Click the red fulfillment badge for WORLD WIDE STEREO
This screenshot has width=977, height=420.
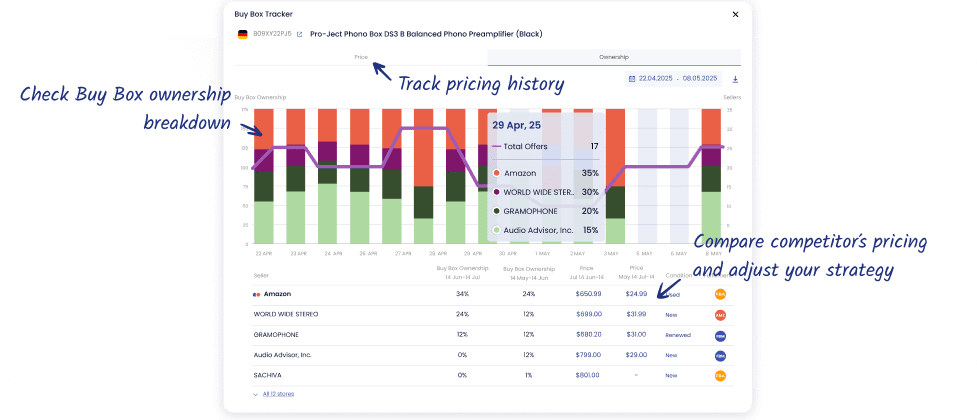tap(720, 314)
